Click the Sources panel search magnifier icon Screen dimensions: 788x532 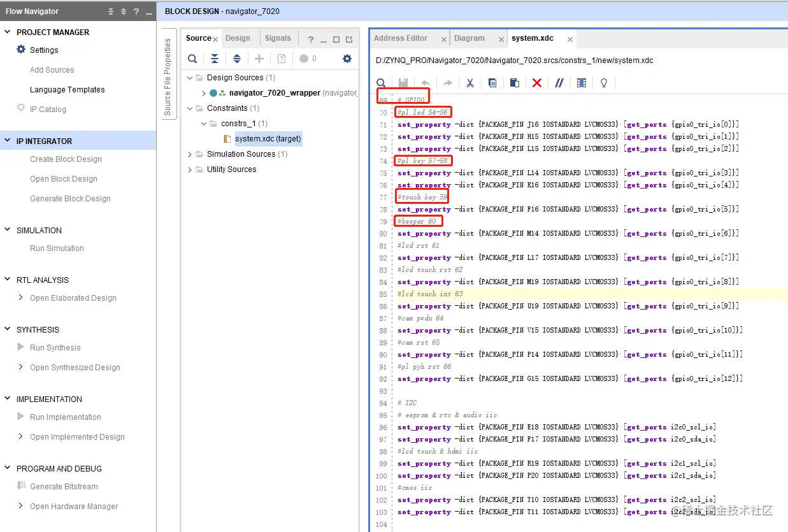[x=192, y=59]
